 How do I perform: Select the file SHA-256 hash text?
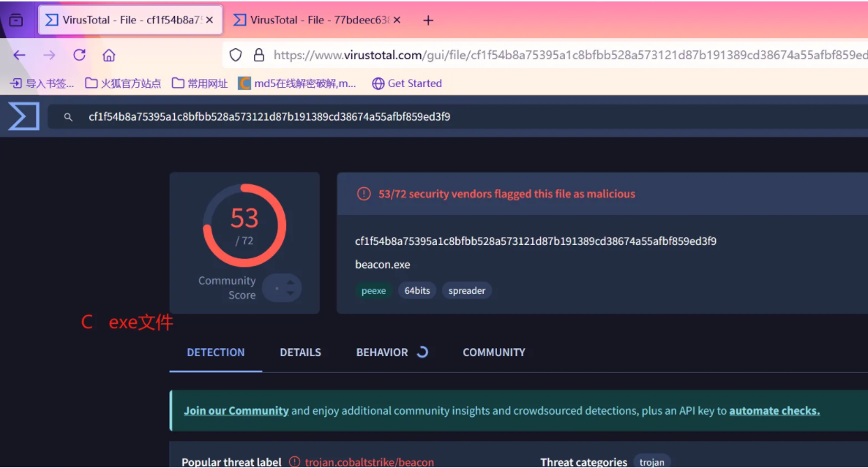pos(536,241)
